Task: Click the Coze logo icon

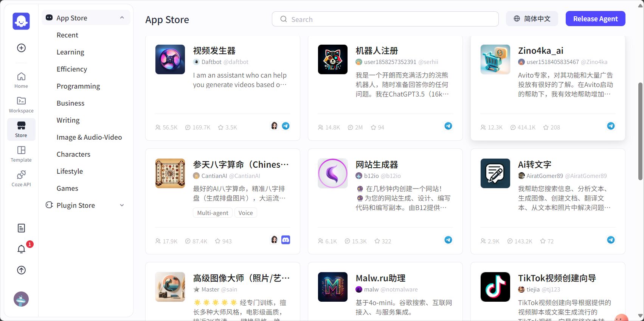Action: (21, 21)
